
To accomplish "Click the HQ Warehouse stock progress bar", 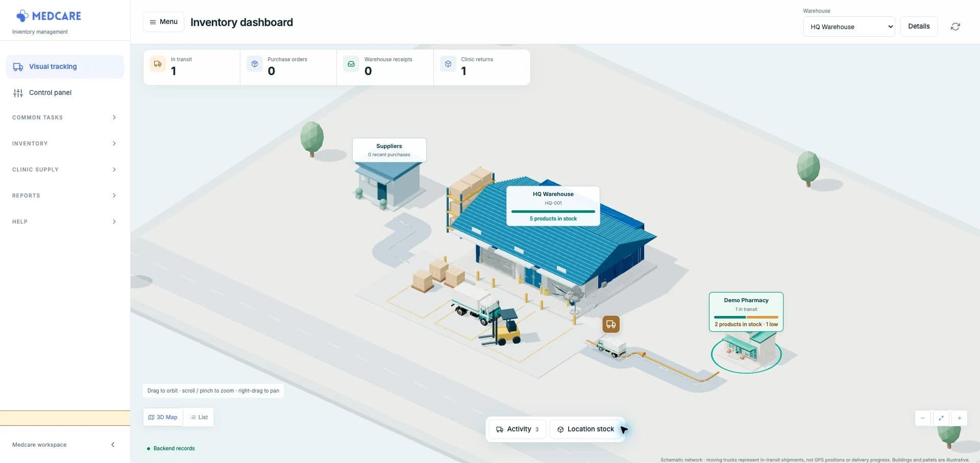I will [x=553, y=211].
